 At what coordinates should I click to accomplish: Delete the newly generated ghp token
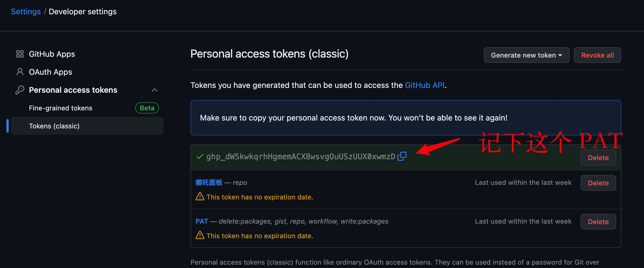click(598, 158)
